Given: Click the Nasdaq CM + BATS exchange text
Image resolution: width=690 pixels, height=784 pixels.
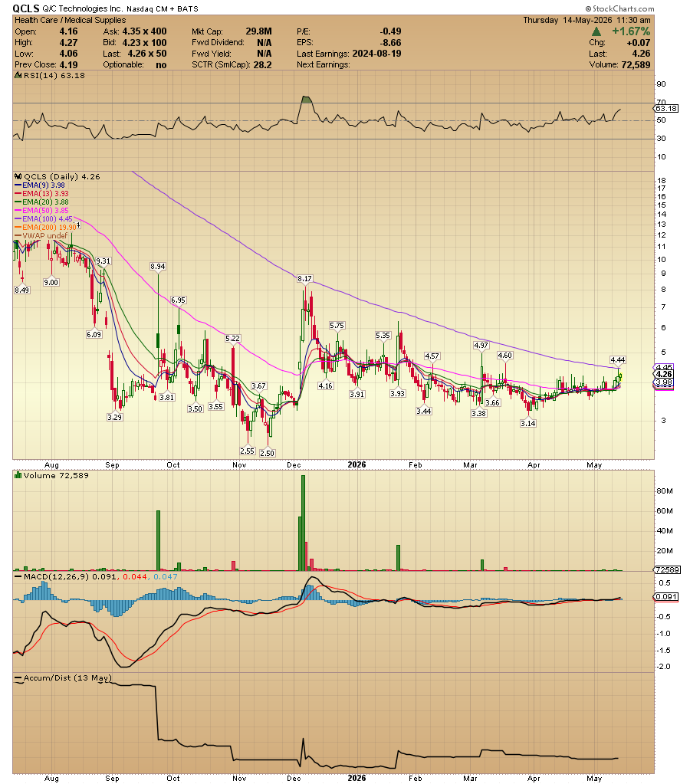Looking at the screenshot, I should pyautogui.click(x=162, y=9).
